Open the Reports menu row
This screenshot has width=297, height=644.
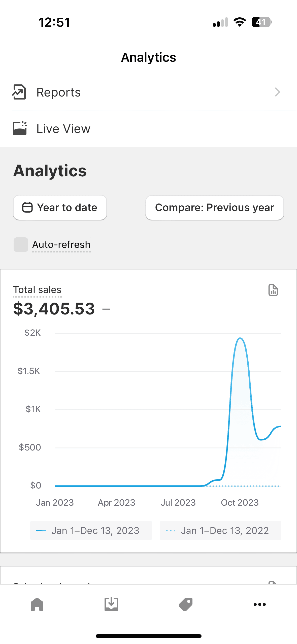[x=148, y=92]
